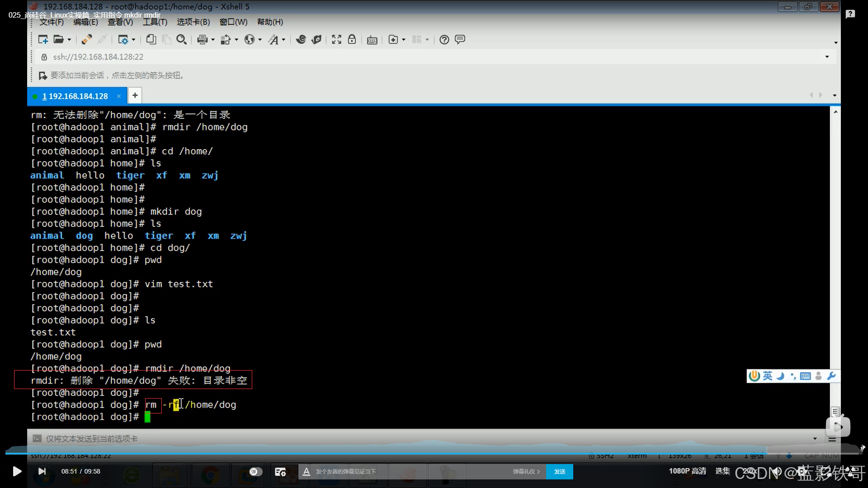Skip to next video episode
This screenshot has width=868, height=488.
(42, 472)
